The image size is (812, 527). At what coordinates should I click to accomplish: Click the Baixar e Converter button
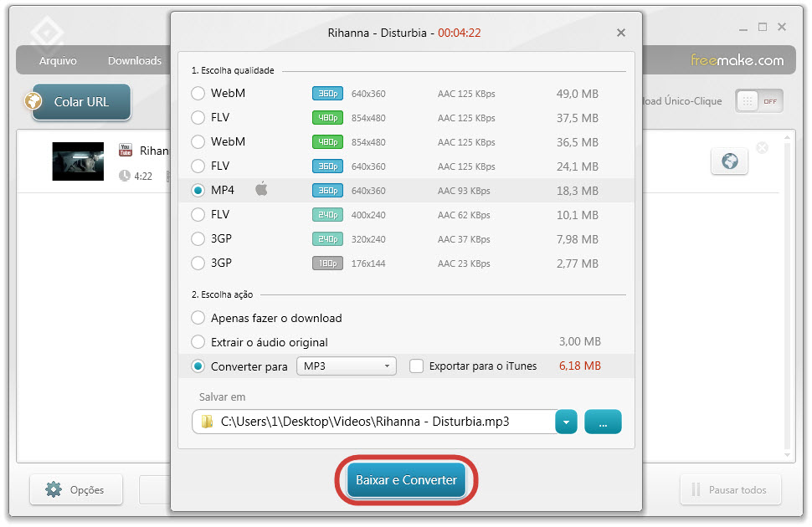pyautogui.click(x=406, y=480)
